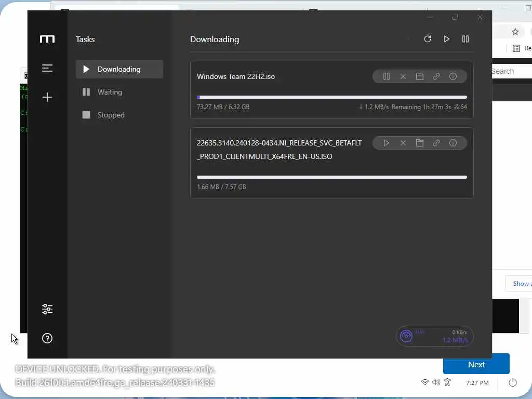Show info for Windows Team 22H2.iso task

tap(453, 76)
